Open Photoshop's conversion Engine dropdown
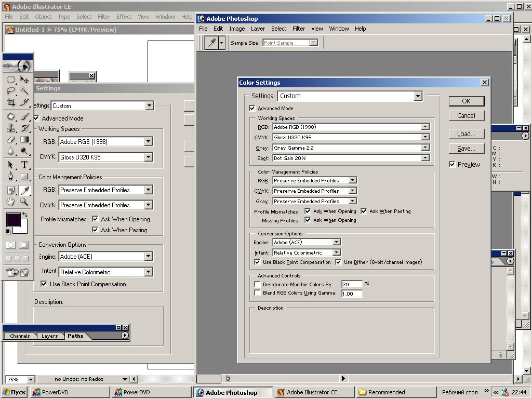Image resolution: width=532 pixels, height=399 pixels. pyautogui.click(x=307, y=242)
